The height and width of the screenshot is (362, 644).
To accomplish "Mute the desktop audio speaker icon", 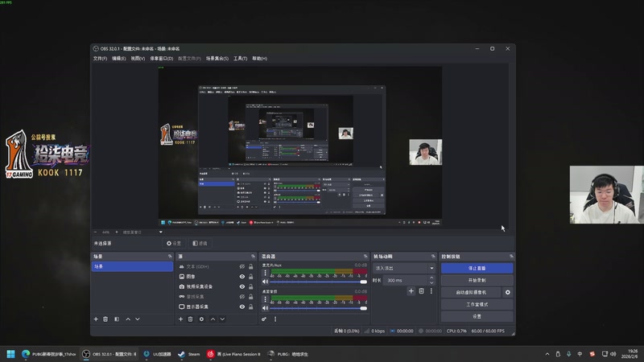I will [x=266, y=308].
